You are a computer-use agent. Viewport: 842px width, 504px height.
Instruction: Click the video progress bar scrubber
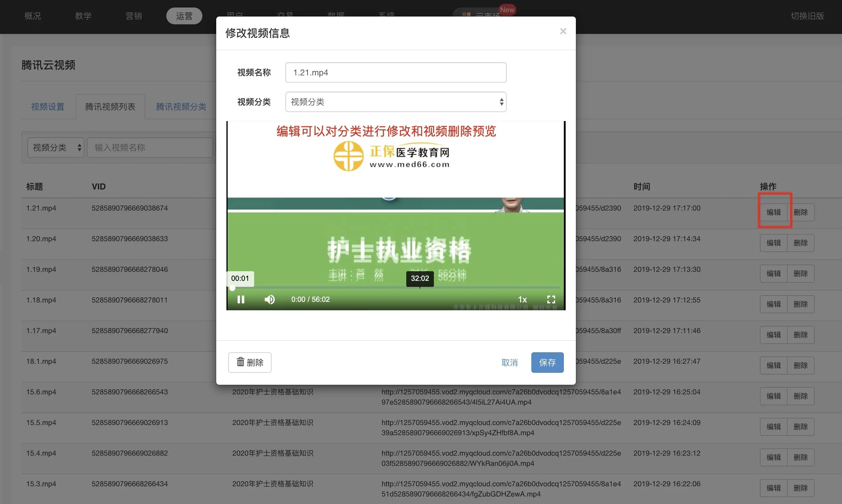click(232, 288)
